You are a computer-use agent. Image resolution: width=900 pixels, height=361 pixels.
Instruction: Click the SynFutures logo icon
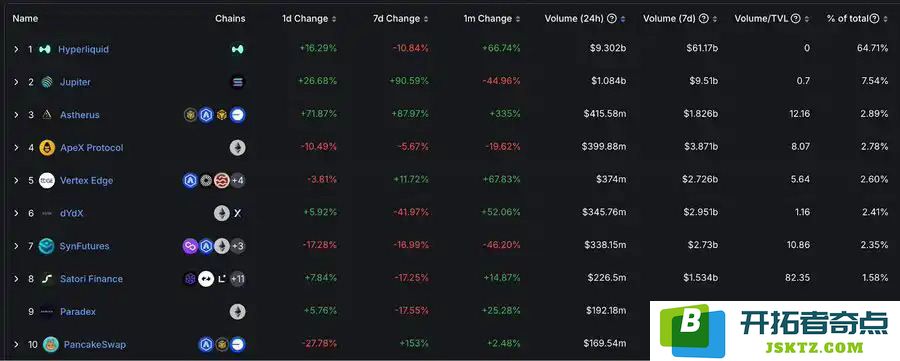(x=46, y=246)
